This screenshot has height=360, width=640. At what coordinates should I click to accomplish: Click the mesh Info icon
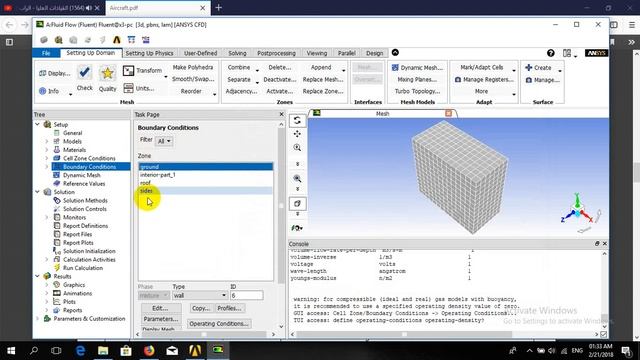pyautogui.click(x=42, y=91)
